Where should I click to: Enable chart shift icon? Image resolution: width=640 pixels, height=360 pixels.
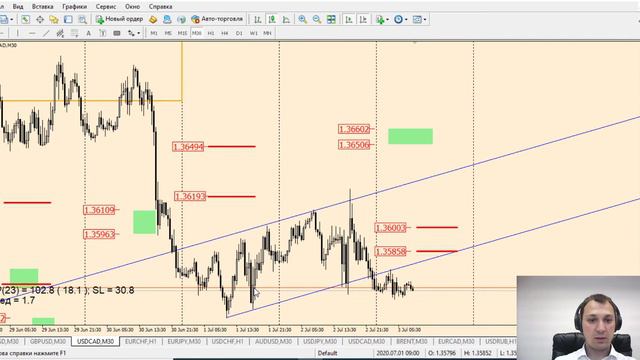coord(363,19)
